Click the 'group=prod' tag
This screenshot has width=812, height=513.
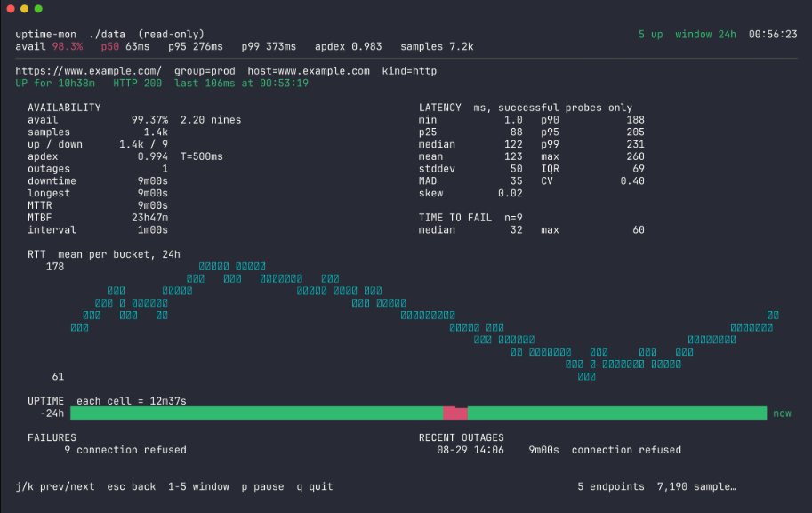click(x=205, y=71)
